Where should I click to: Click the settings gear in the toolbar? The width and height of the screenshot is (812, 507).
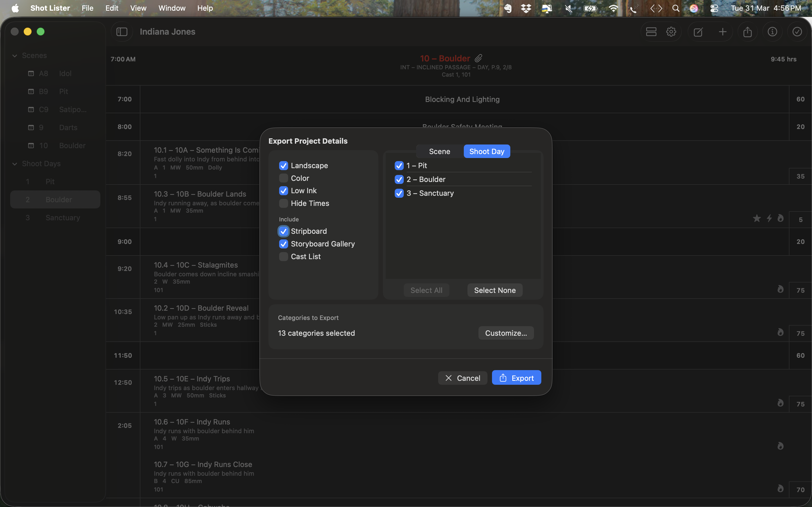pyautogui.click(x=671, y=32)
